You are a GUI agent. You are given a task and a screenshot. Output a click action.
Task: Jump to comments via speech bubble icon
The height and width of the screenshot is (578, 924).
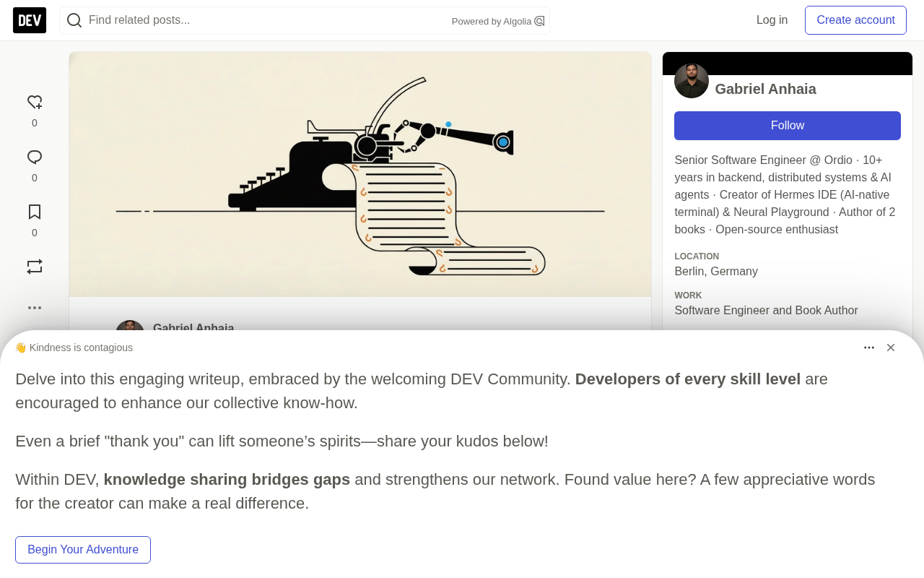coord(35,158)
